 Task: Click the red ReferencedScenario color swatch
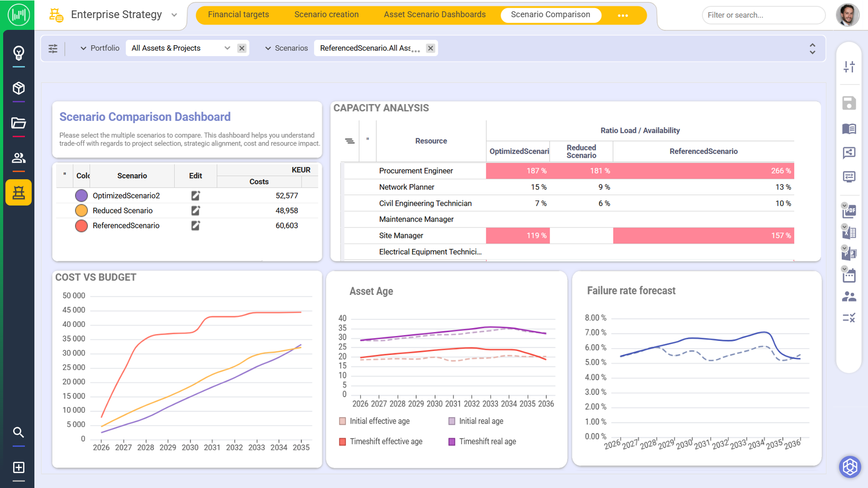click(81, 225)
